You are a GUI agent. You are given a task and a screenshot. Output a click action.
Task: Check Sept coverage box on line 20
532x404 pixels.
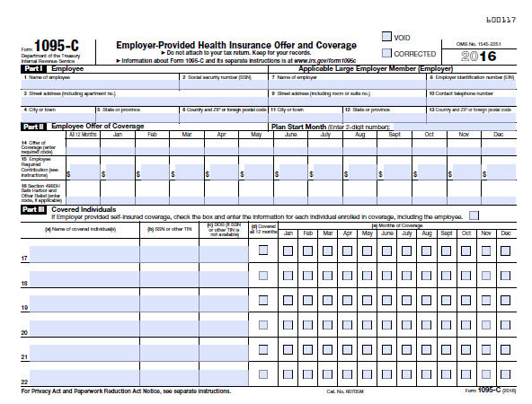[446, 325]
